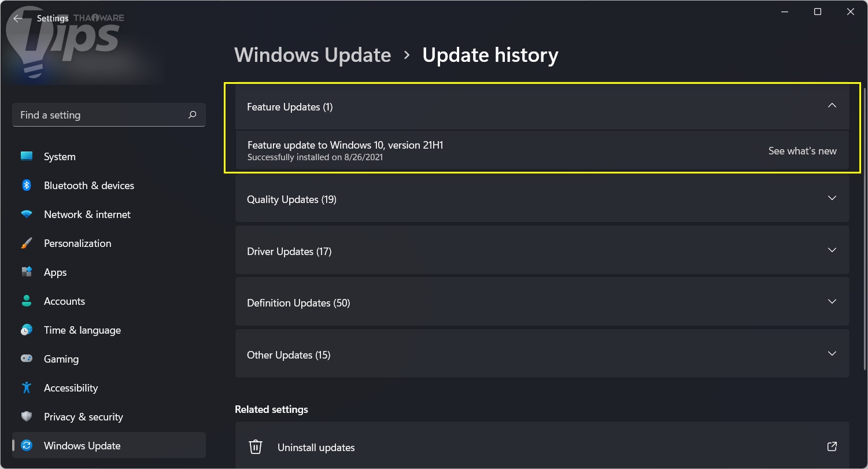Click the Accessibility icon
Viewport: 868px width, 469px height.
coord(27,387)
